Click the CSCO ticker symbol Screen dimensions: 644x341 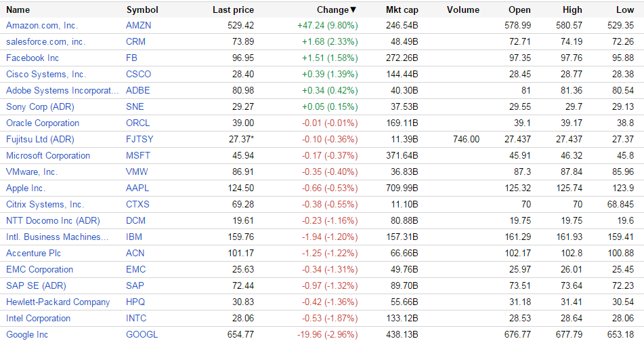[138, 74]
